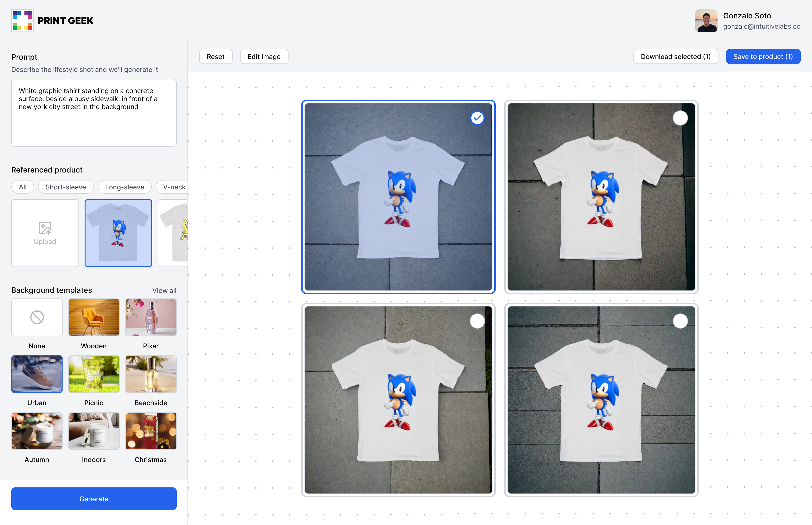
Task: Deselect the first generated image checkmark
Action: [x=477, y=118]
